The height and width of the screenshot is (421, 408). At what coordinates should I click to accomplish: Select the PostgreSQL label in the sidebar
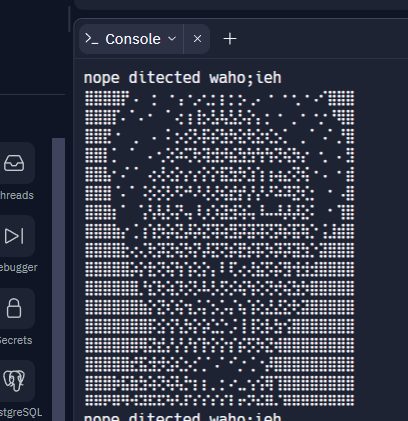tap(21, 412)
